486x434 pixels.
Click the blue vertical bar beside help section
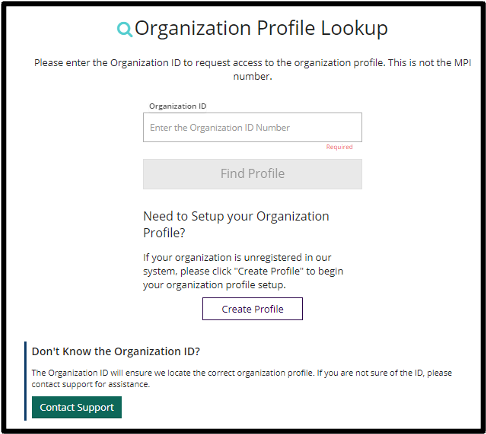[x=25, y=381]
